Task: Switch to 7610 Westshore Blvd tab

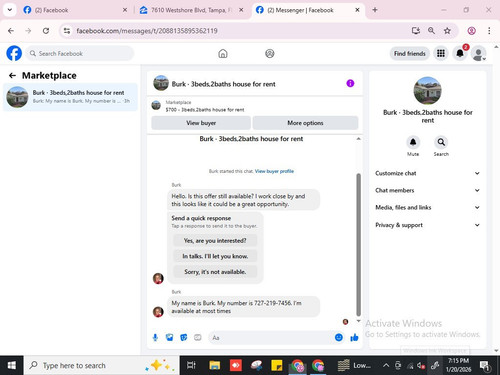Action: tap(191, 10)
